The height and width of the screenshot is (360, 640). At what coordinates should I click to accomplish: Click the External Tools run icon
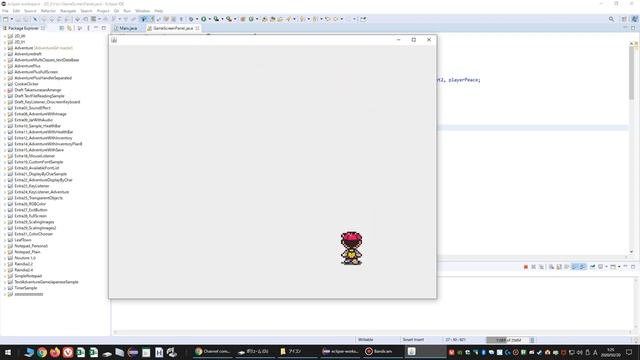point(229,19)
